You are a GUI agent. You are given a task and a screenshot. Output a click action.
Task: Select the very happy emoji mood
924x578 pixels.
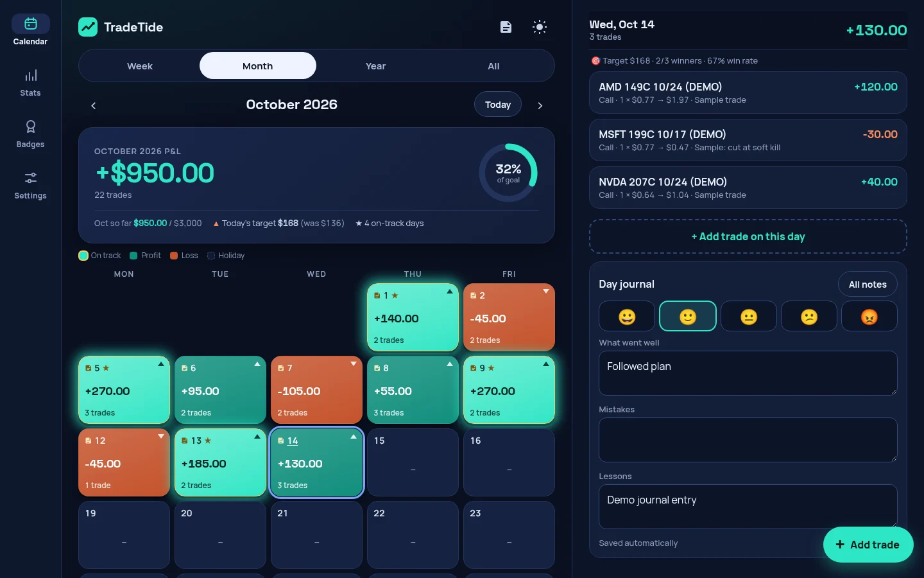(627, 316)
